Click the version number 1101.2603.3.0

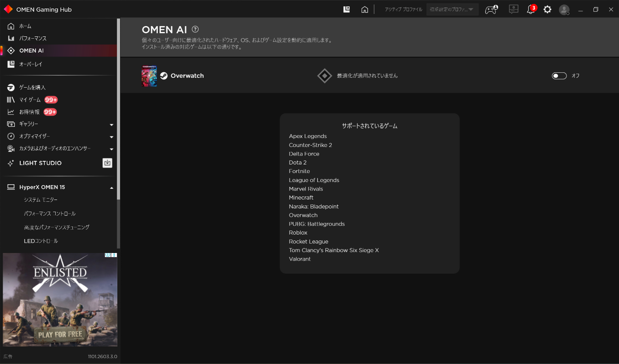tap(102, 356)
